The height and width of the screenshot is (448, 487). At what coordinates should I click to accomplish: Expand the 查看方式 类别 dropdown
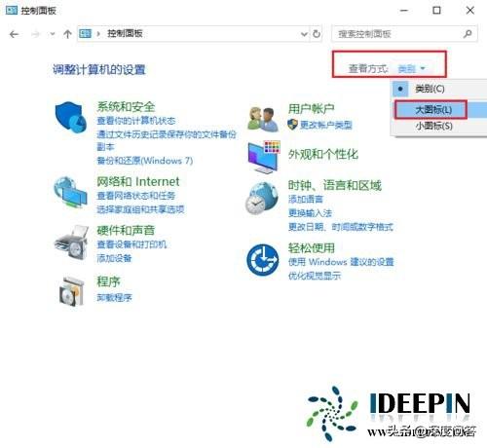(x=412, y=69)
